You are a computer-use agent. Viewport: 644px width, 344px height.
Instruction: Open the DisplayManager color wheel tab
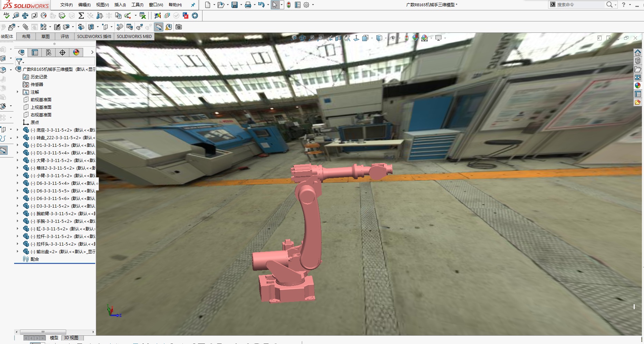point(76,52)
